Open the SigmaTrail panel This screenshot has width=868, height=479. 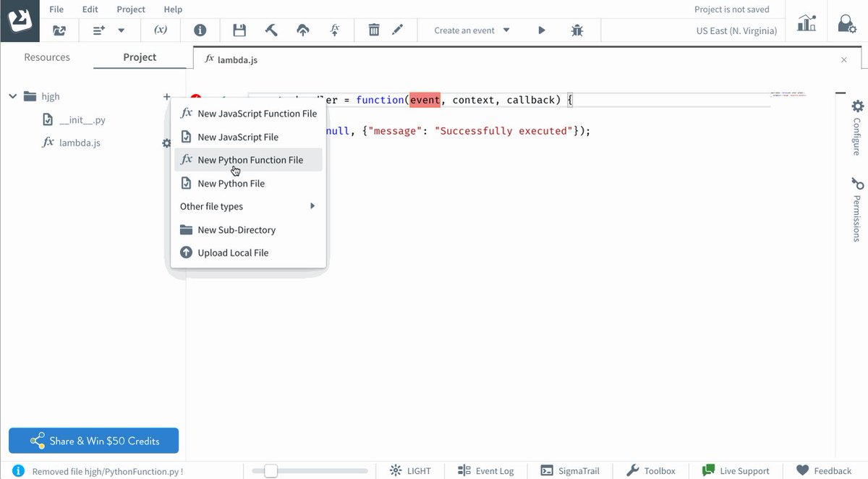point(570,470)
